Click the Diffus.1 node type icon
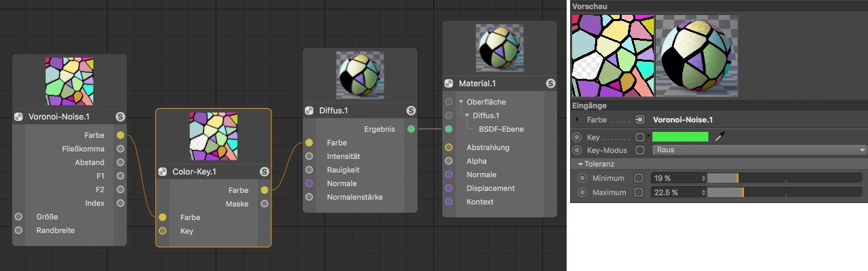The width and height of the screenshot is (868, 271). tap(309, 111)
